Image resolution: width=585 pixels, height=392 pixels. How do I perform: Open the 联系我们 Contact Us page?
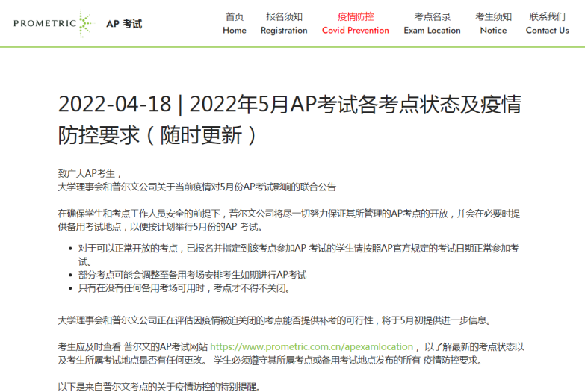coord(547,23)
